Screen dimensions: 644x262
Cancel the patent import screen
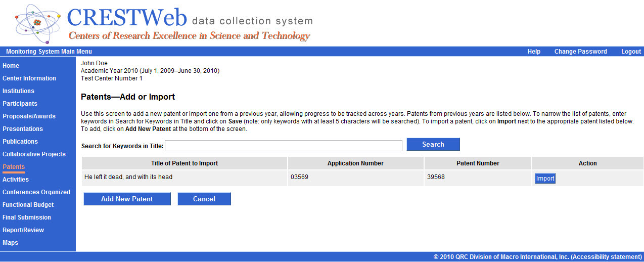click(x=204, y=199)
